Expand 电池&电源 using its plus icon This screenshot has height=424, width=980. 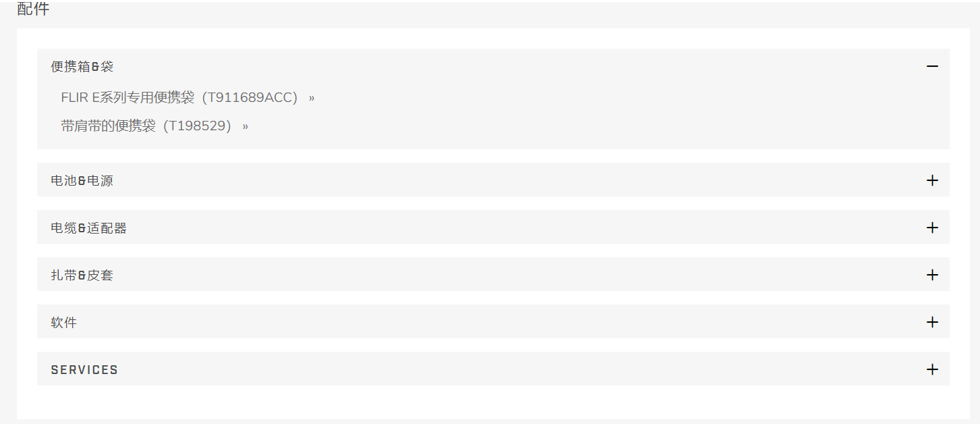tap(932, 180)
